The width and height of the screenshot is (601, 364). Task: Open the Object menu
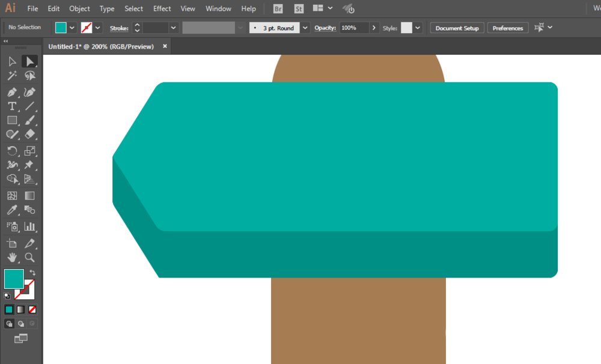(79, 8)
